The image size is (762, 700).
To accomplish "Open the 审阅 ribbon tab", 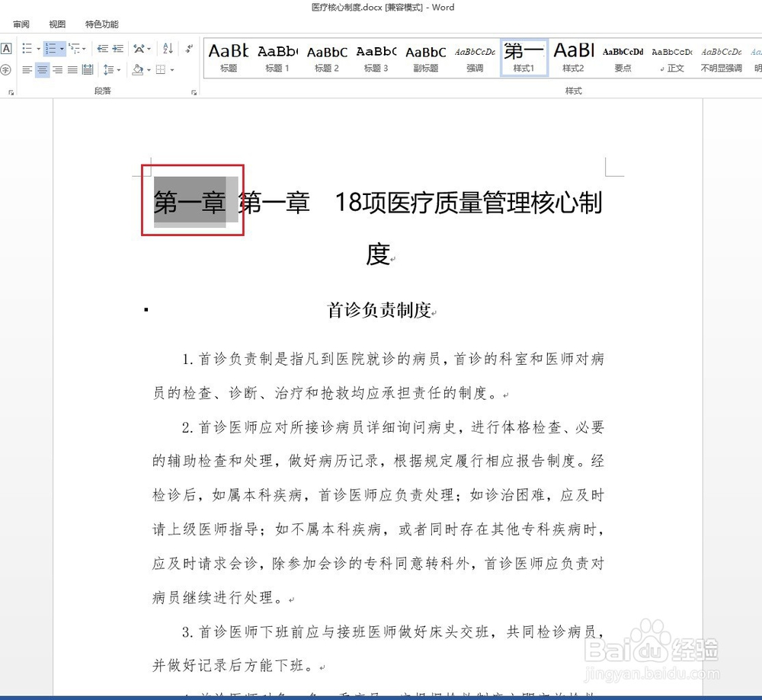I will [x=21, y=24].
